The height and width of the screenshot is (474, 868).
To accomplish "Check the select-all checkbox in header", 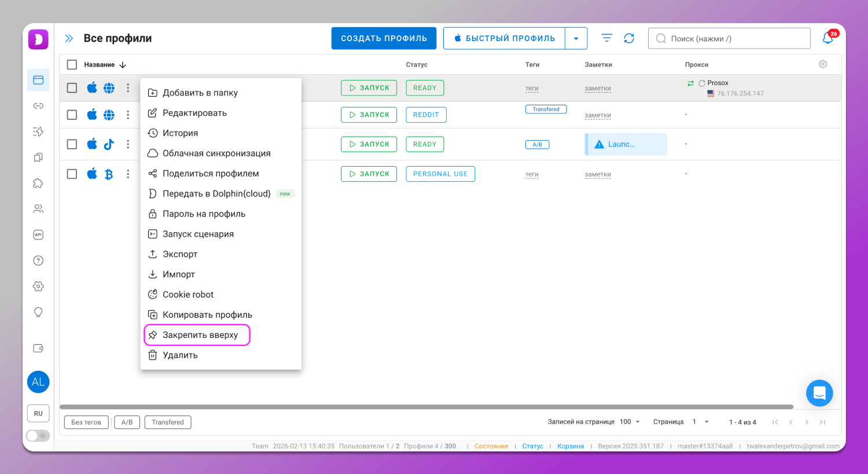I will 72,65.
